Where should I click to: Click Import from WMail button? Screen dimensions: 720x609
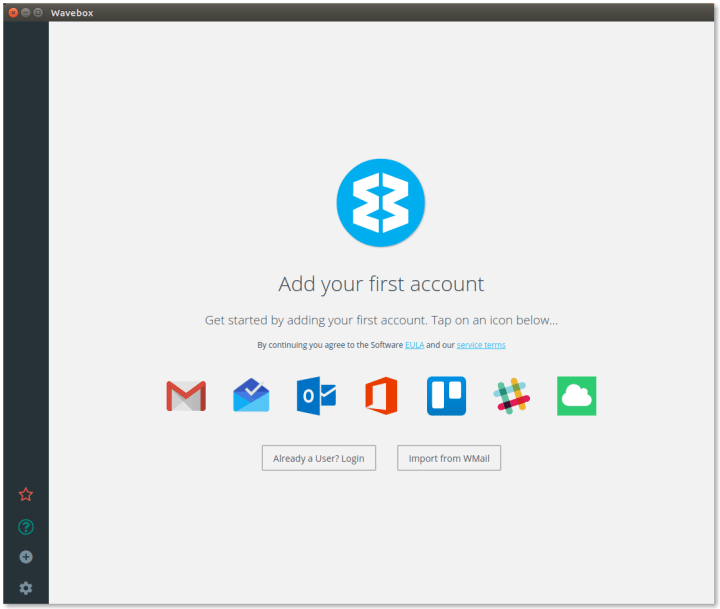tap(449, 458)
